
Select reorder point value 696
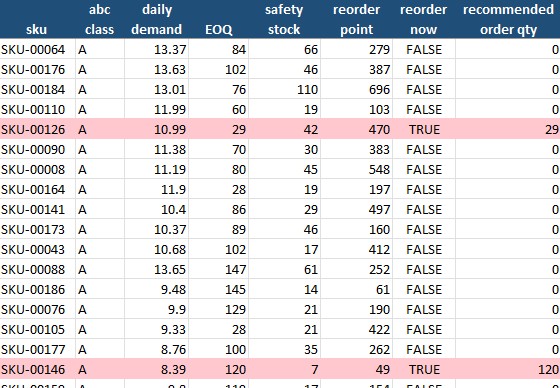click(x=356, y=89)
